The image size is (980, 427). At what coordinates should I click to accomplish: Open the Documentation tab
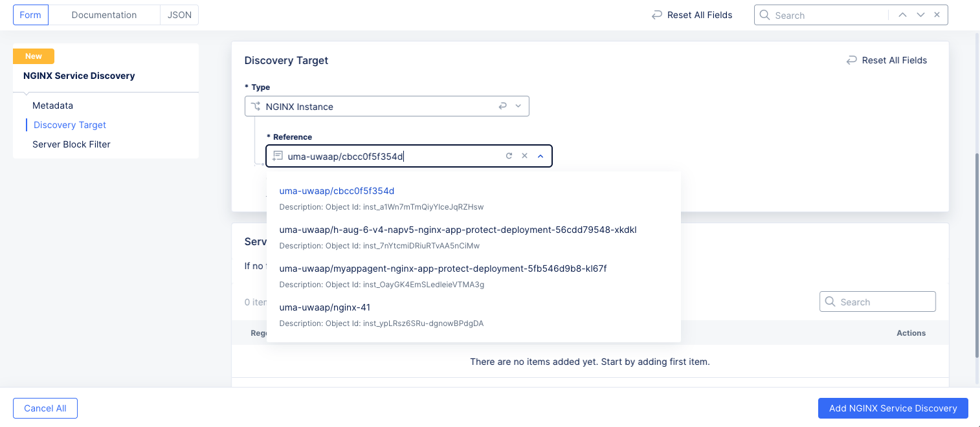[104, 14]
